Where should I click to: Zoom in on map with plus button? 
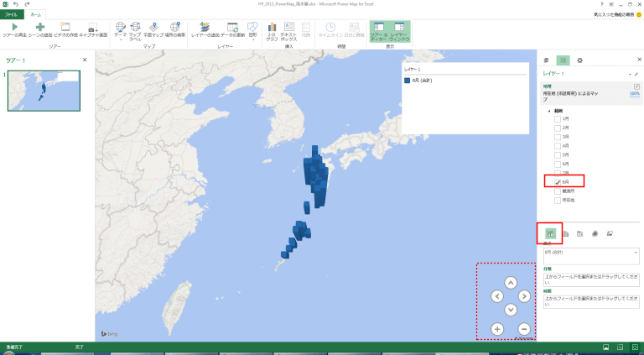coord(497,329)
